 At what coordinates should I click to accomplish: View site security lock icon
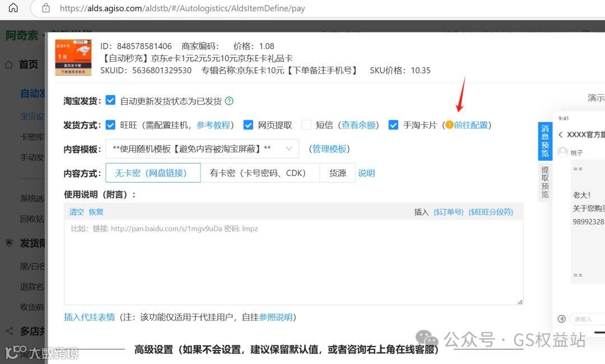(46, 8)
